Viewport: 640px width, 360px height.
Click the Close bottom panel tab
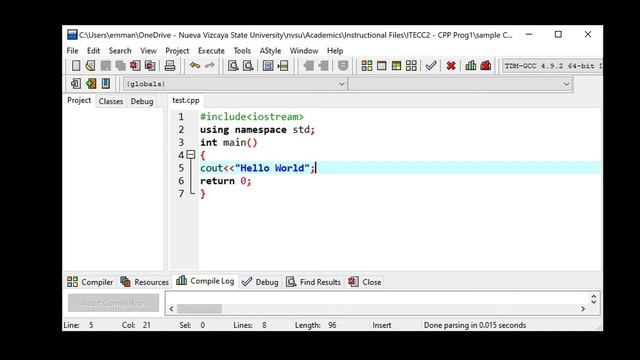(x=365, y=282)
